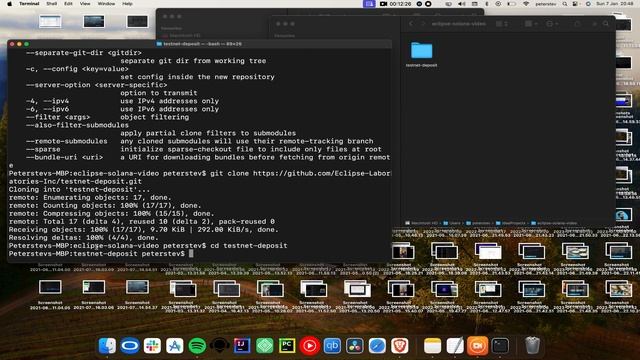Open Wi-Fi menu in menu bar

tap(526, 4)
